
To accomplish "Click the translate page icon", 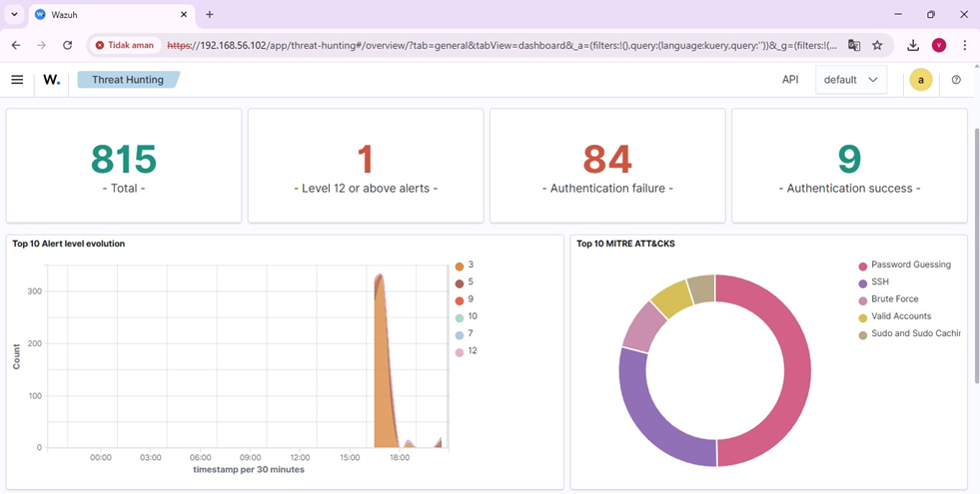I will pos(854,45).
